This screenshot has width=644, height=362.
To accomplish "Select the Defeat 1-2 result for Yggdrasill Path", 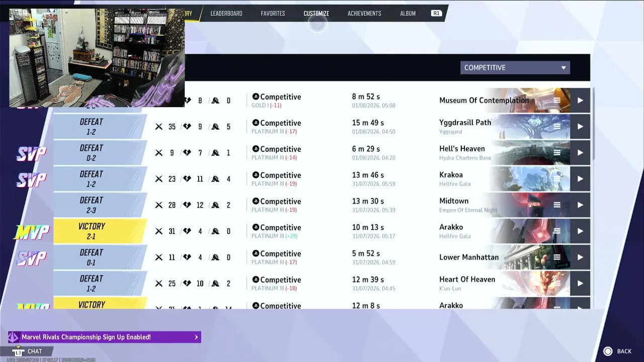I will point(100,127).
